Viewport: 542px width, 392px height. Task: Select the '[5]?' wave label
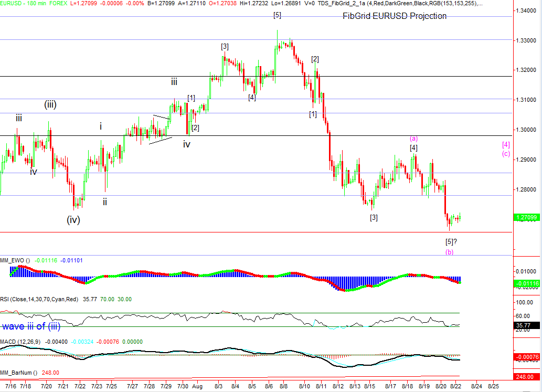click(452, 242)
